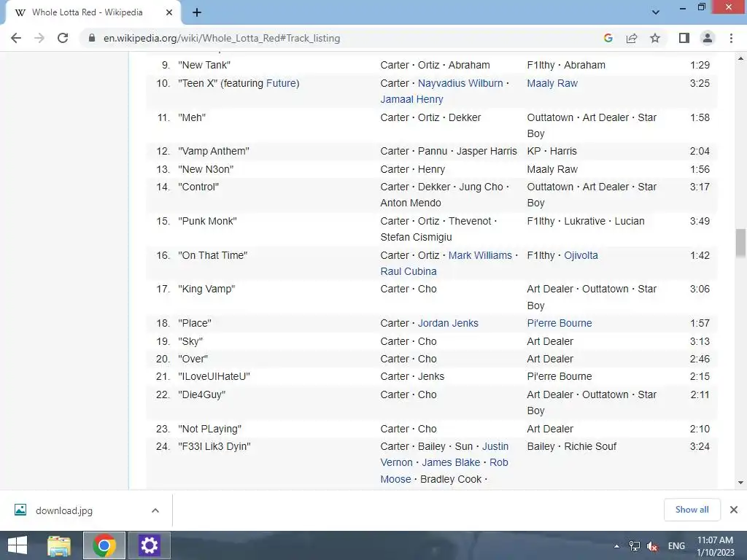Close the downloads bar
Viewport: 747px width, 560px height.
pyautogui.click(x=734, y=510)
